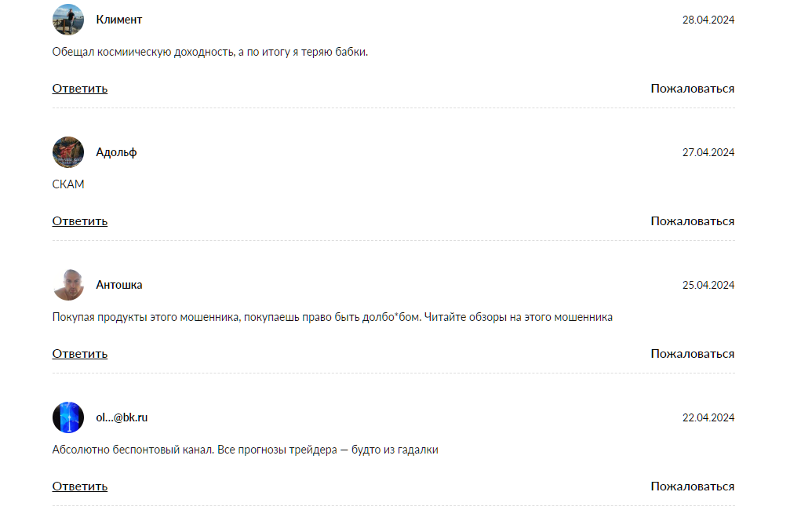
Task: Click the date 25.04.2024
Action: [x=708, y=285]
